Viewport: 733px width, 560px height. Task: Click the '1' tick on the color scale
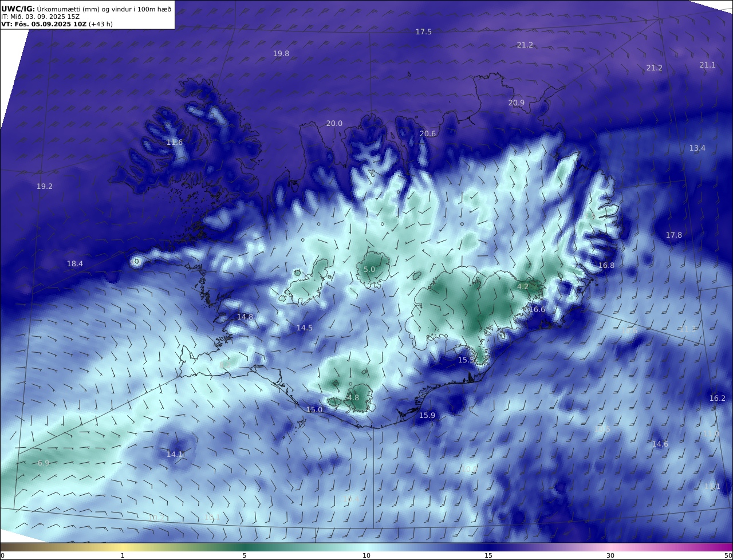[123, 555]
